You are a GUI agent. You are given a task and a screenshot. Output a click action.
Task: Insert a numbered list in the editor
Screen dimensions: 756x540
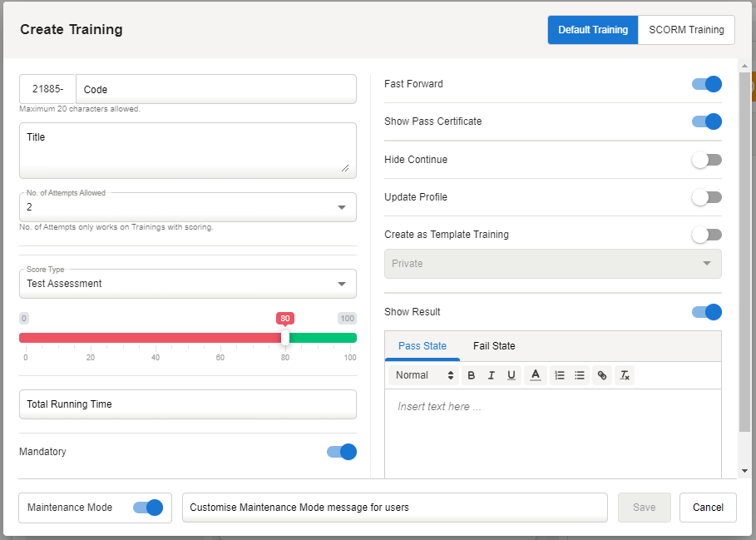[560, 375]
